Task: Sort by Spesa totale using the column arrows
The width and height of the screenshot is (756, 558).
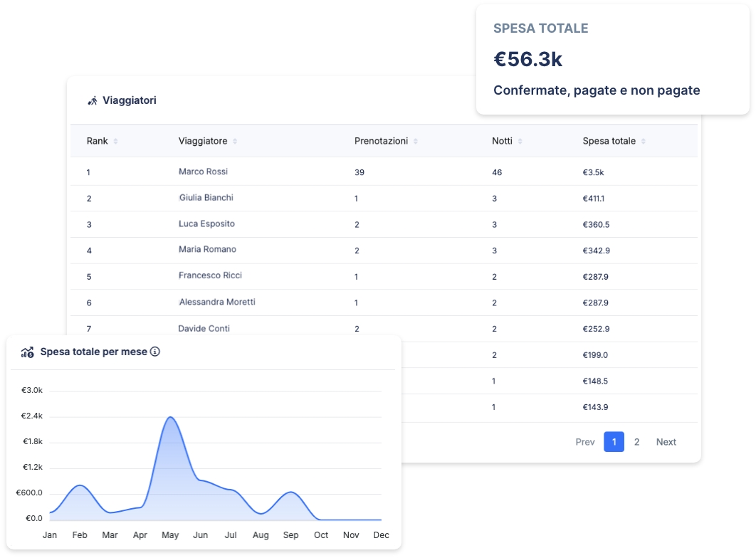Action: (644, 141)
